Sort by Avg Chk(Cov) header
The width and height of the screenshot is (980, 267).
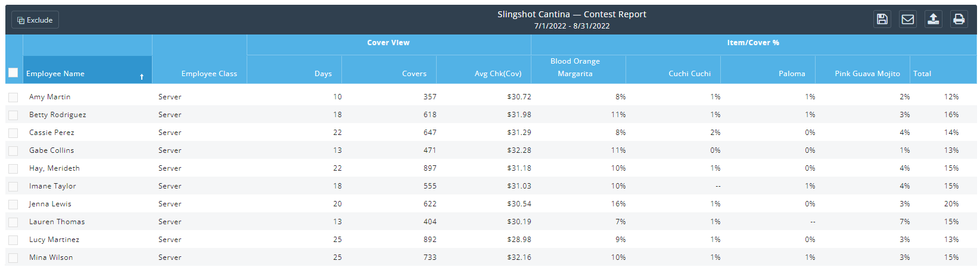pyautogui.click(x=497, y=74)
